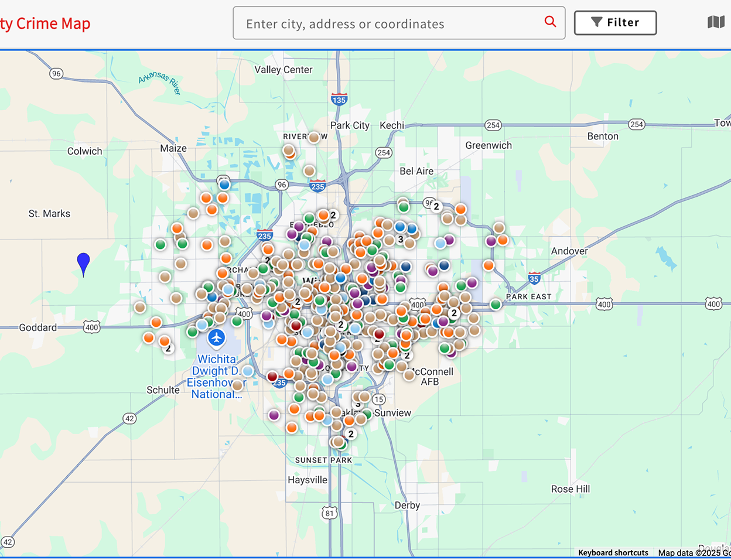
Task: Click the Sunview map label
Action: pos(392,413)
